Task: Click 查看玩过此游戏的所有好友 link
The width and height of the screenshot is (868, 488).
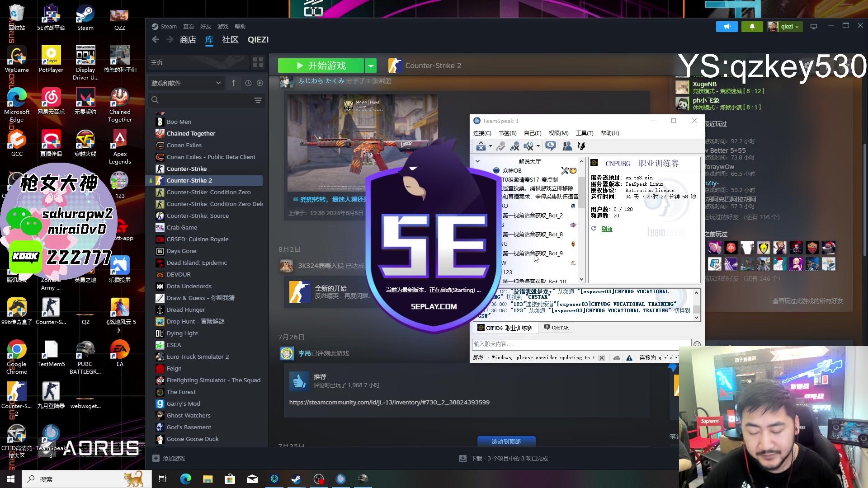Action: [807, 301]
